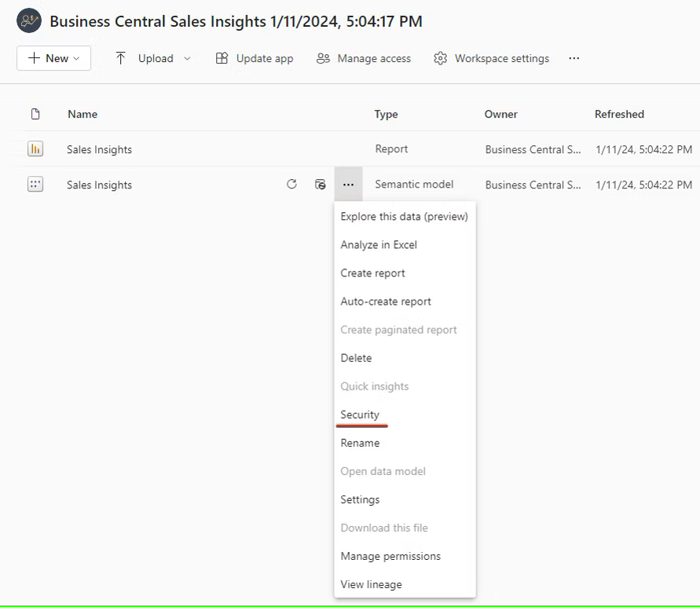Open the New dropdown button

coord(53,58)
